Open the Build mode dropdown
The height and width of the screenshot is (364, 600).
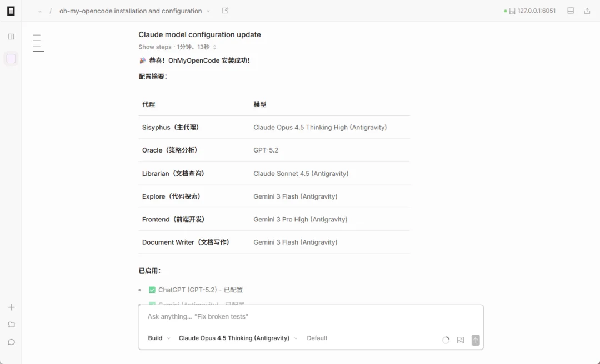158,338
